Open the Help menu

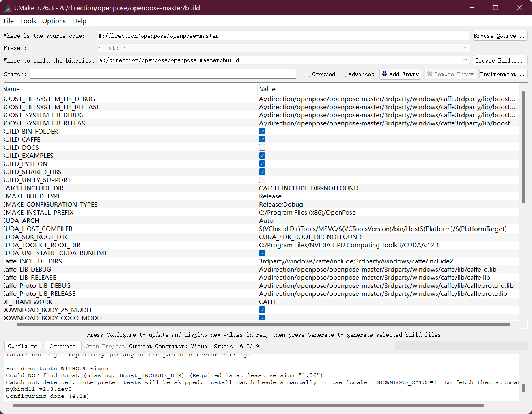tap(79, 21)
